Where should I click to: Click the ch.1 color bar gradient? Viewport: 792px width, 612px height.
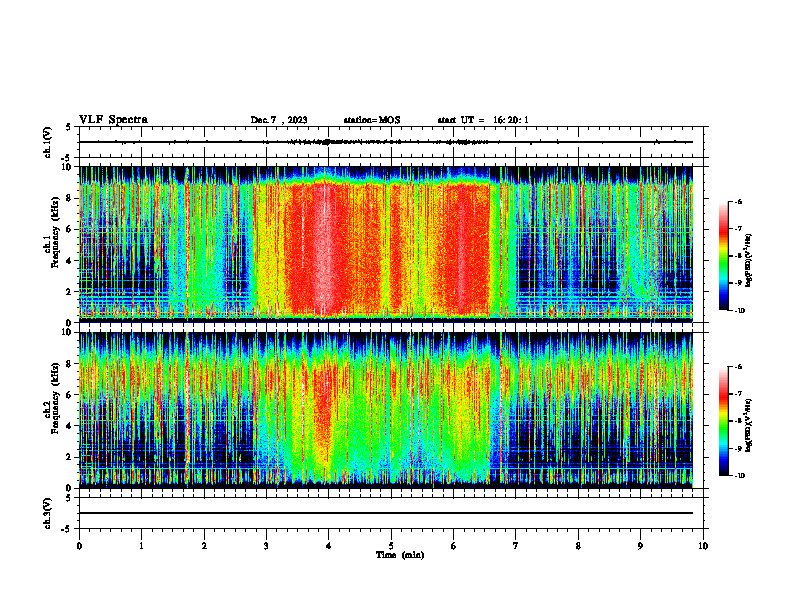[724, 256]
